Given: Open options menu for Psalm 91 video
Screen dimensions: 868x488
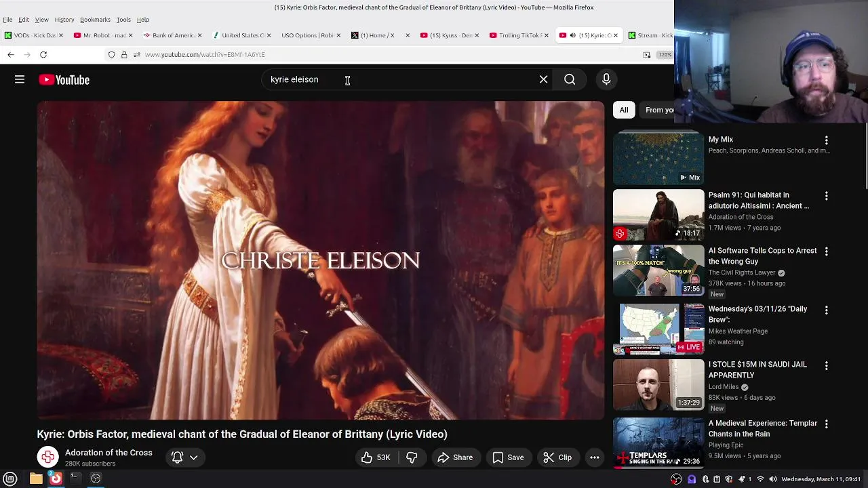Looking at the screenshot, I should click(x=826, y=196).
